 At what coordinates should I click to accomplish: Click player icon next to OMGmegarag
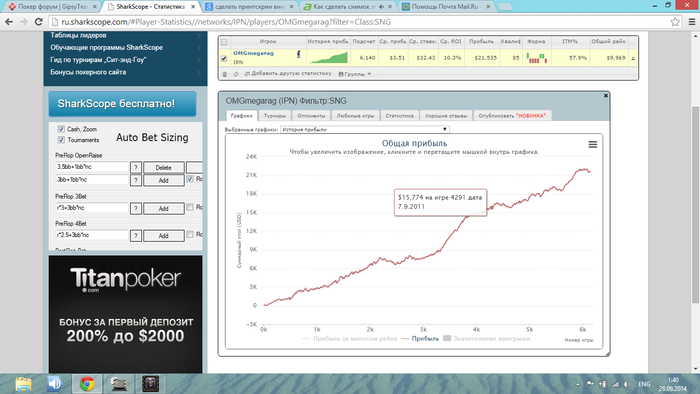coord(299,54)
